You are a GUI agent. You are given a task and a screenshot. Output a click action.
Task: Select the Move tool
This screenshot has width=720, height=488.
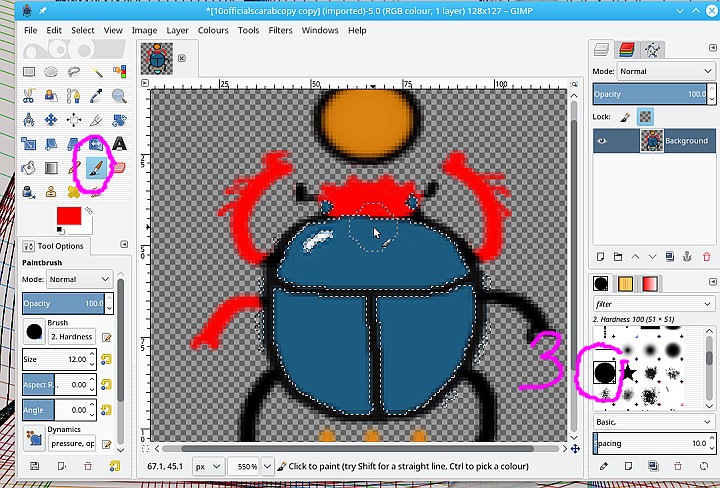pos(51,120)
